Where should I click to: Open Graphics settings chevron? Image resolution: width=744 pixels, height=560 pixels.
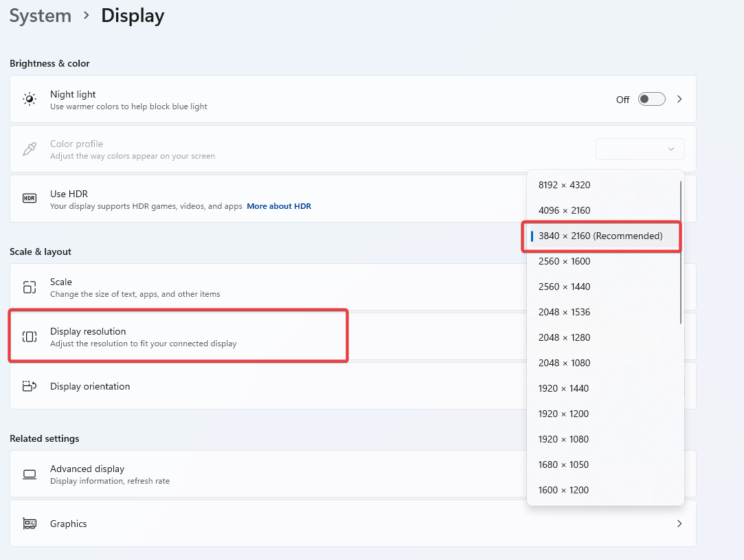pos(679,524)
